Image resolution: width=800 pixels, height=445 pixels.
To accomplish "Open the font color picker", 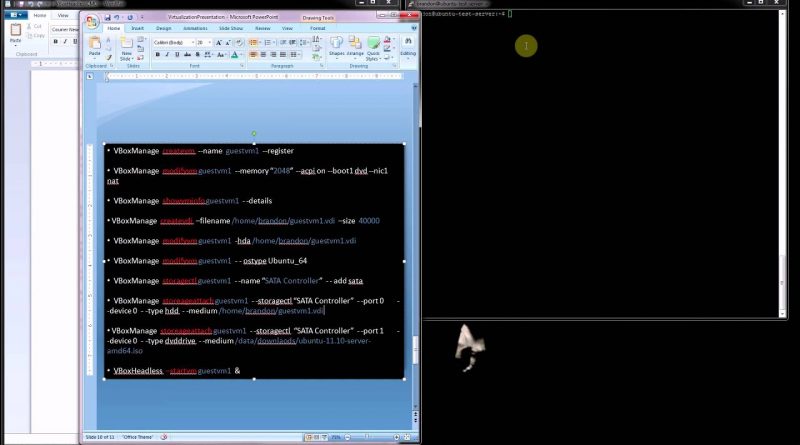I will [236, 54].
